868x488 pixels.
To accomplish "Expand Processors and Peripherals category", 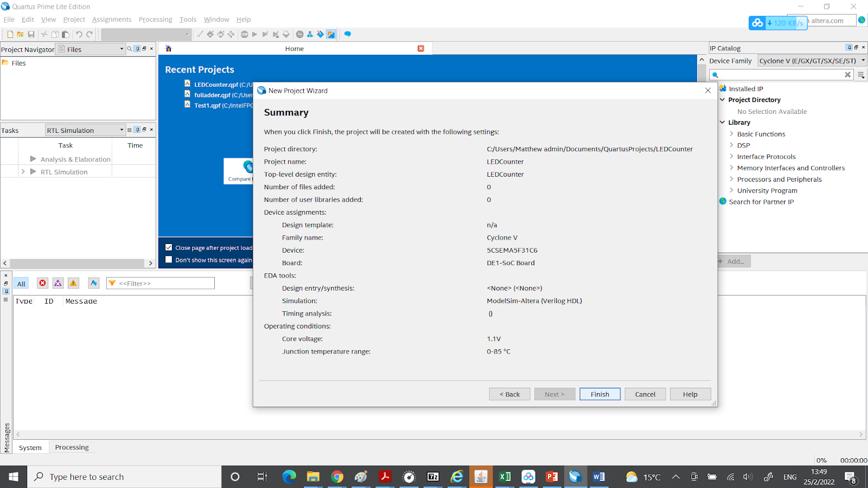I will [x=731, y=179].
